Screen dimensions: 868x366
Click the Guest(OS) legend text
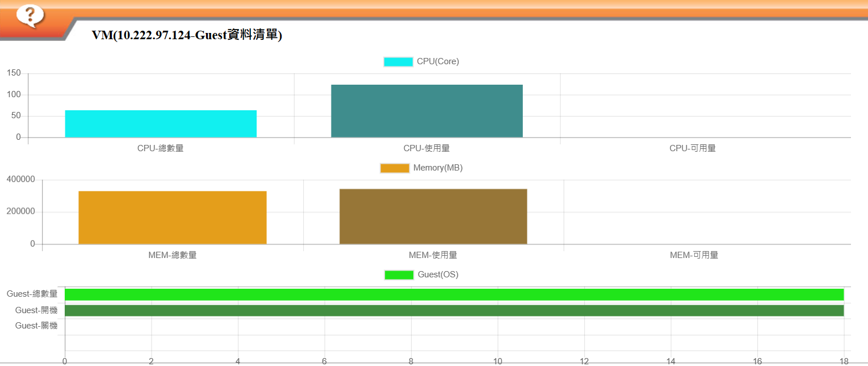click(x=438, y=275)
